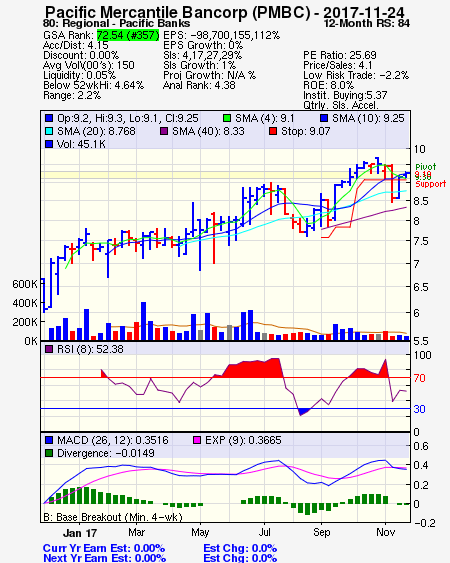Click the 'Jul' date axis label
Viewport: 450px width, 563px height.
click(x=265, y=532)
